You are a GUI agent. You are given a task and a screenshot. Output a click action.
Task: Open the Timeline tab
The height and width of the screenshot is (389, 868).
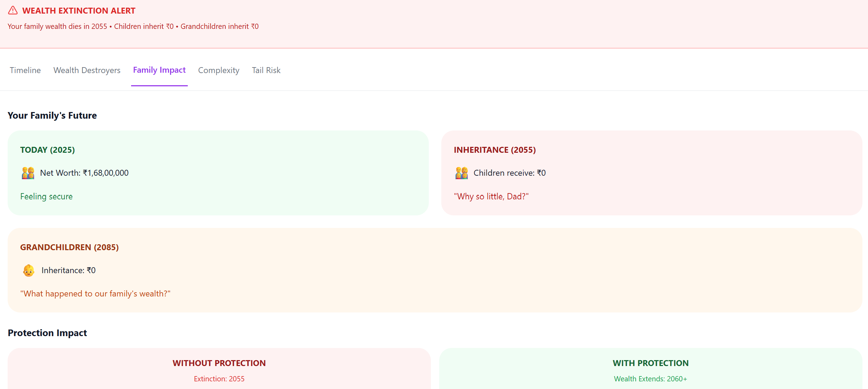[25, 70]
